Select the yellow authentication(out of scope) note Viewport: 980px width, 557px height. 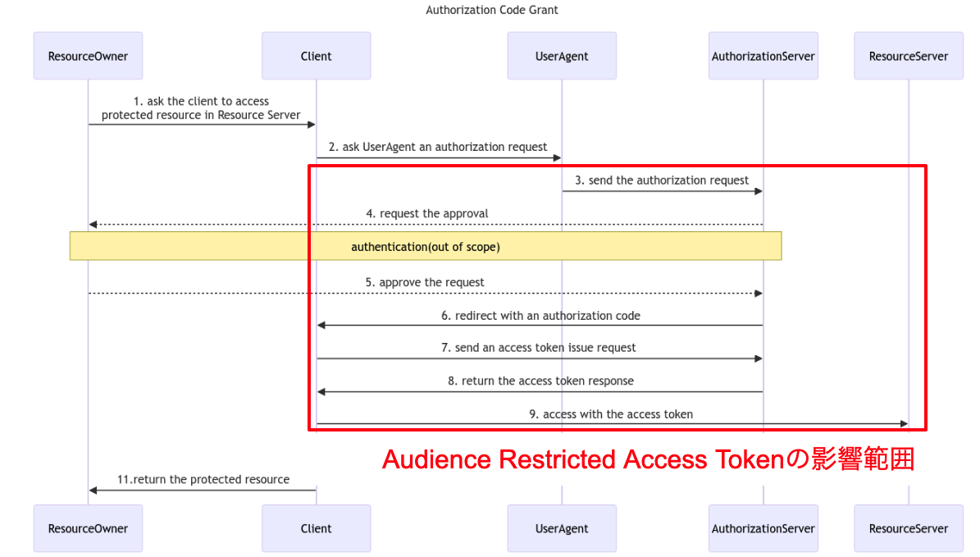425,246
